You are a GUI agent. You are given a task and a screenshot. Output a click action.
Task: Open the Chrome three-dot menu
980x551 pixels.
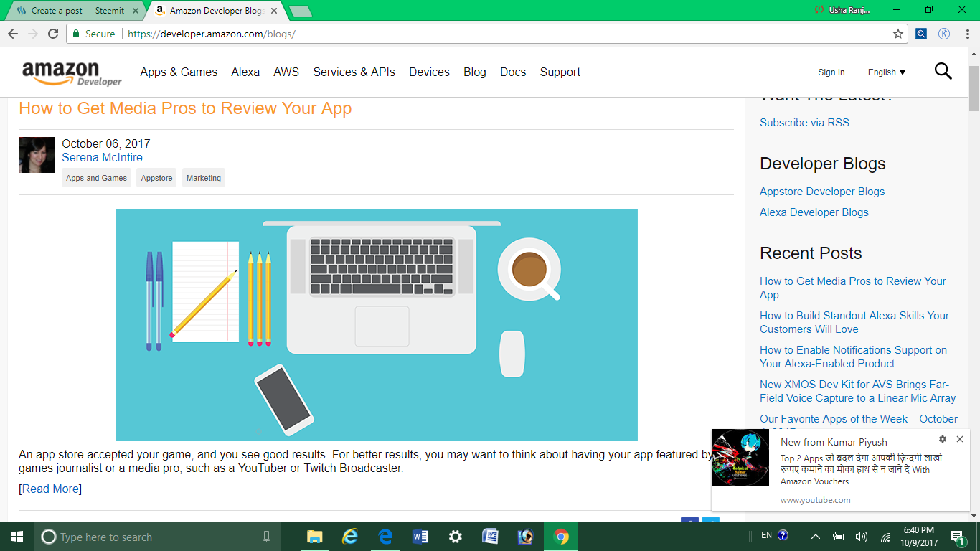(x=966, y=34)
